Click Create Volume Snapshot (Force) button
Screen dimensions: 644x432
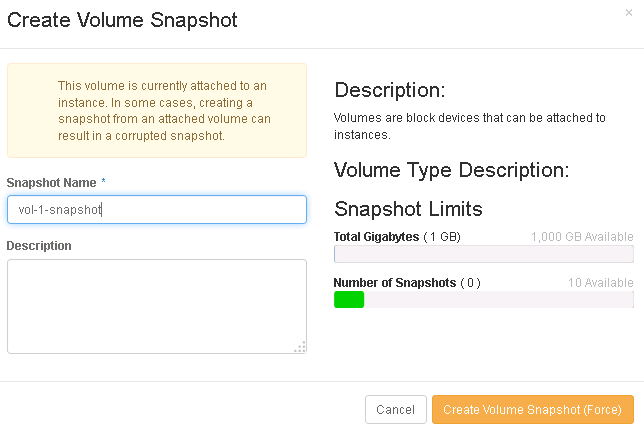[532, 409]
